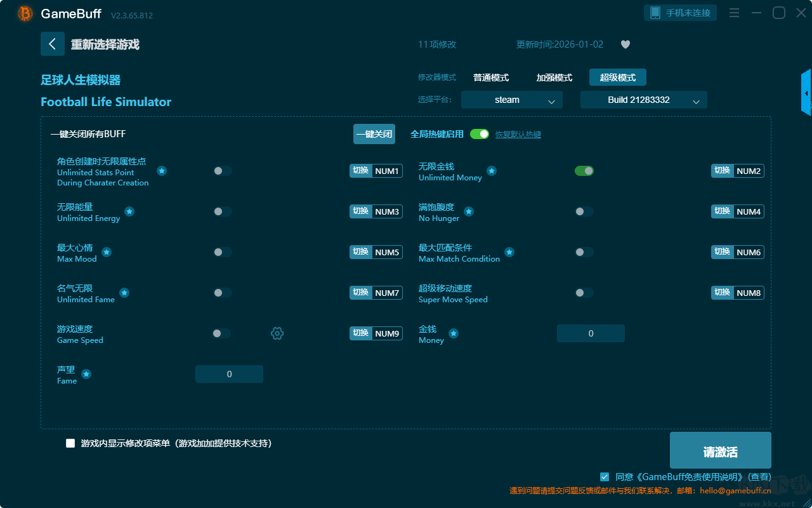Open Game Speed settings gear
Viewport: 812px width, 508px height.
pyautogui.click(x=277, y=333)
